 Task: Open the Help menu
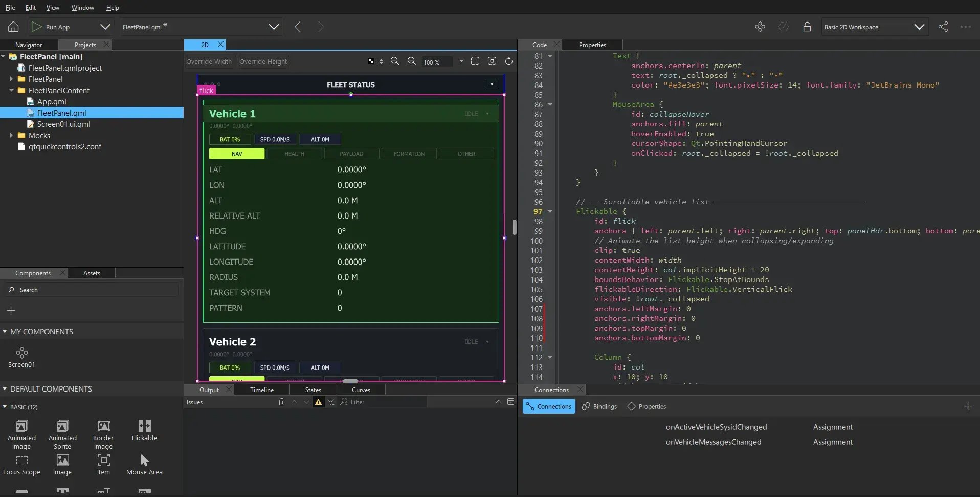[x=113, y=8]
